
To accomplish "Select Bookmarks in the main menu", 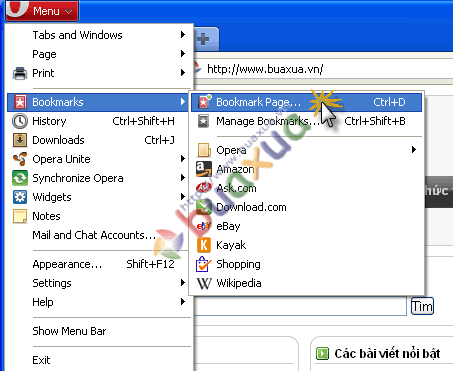I will (x=98, y=102).
